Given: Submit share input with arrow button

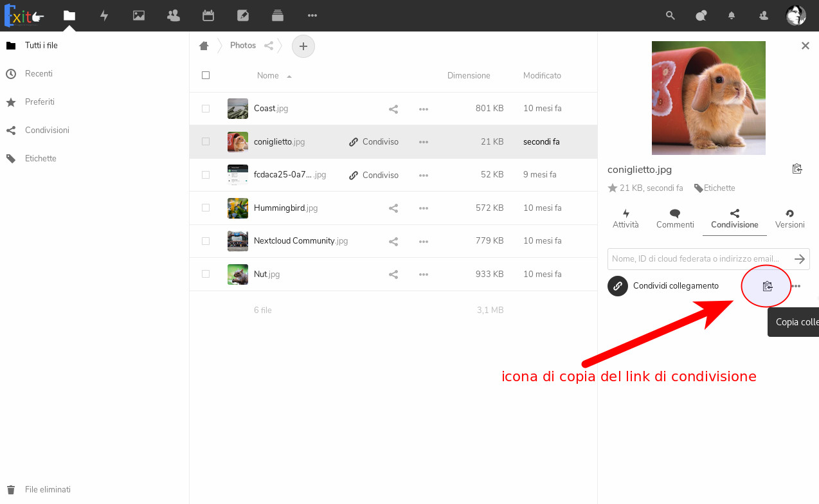Looking at the screenshot, I should [800, 259].
